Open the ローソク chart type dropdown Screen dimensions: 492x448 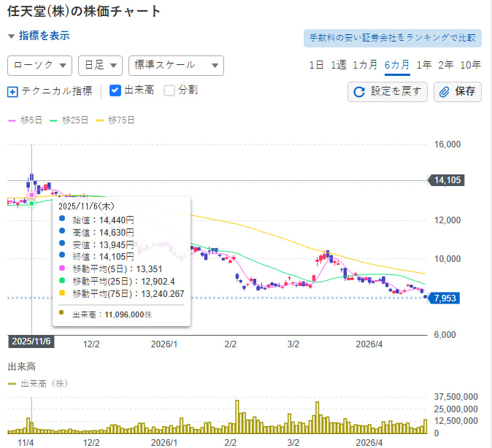(40, 66)
